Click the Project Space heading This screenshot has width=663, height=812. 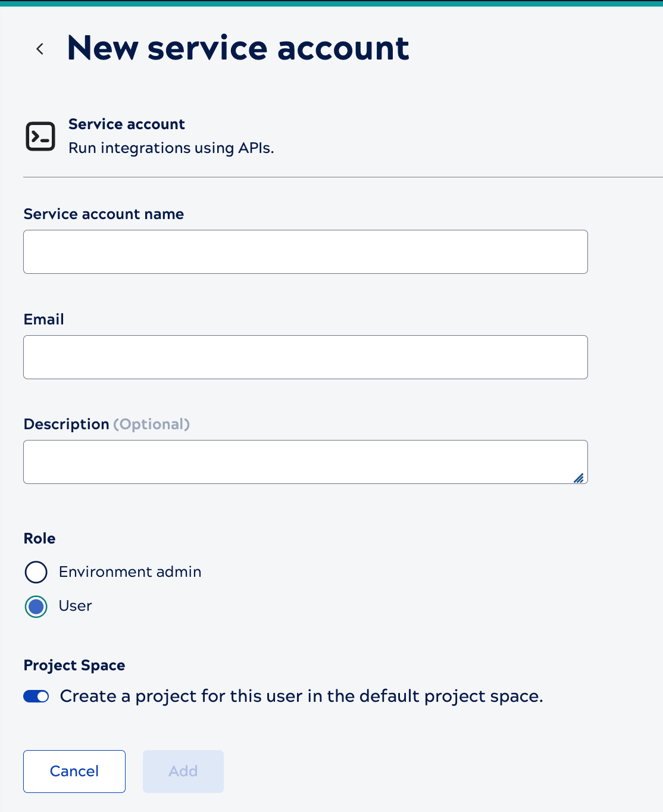tap(74, 665)
